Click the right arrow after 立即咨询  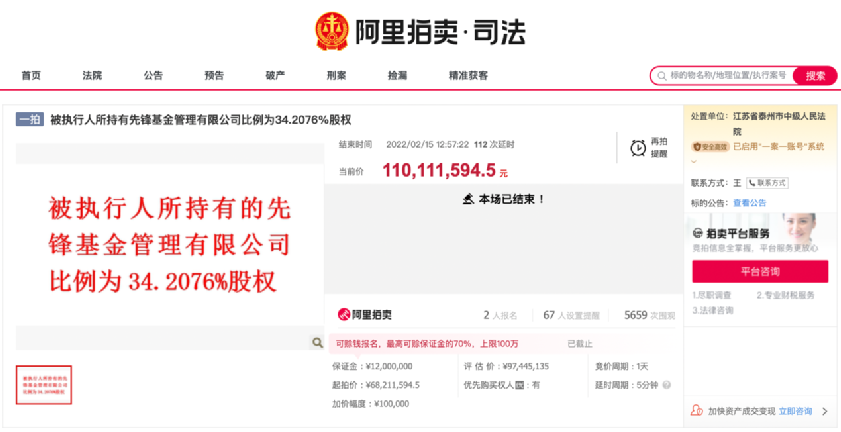pyautogui.click(x=825, y=412)
